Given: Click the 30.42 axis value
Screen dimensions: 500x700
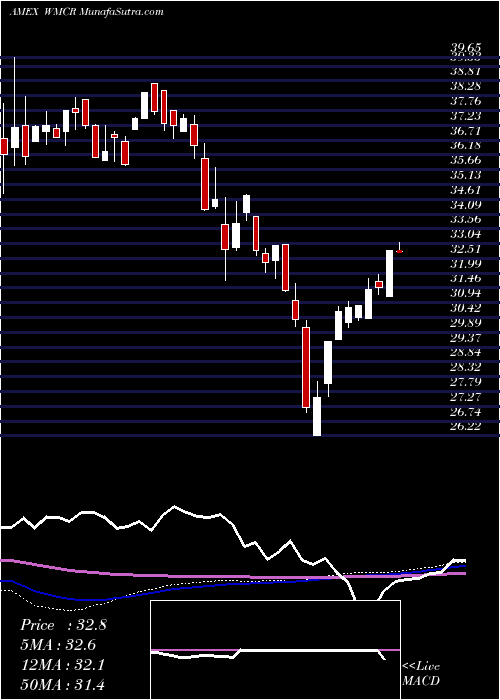Looking at the screenshot, I should pos(465,308).
